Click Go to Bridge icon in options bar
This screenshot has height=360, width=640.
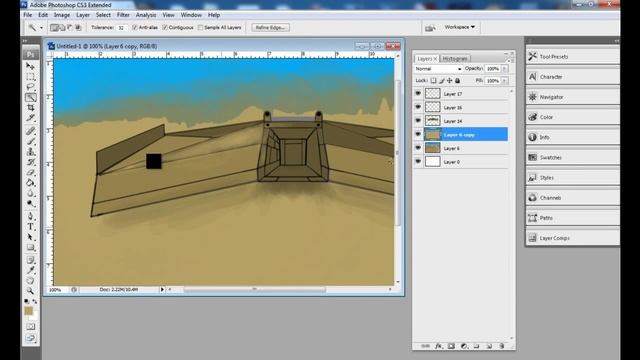[x=430, y=28]
